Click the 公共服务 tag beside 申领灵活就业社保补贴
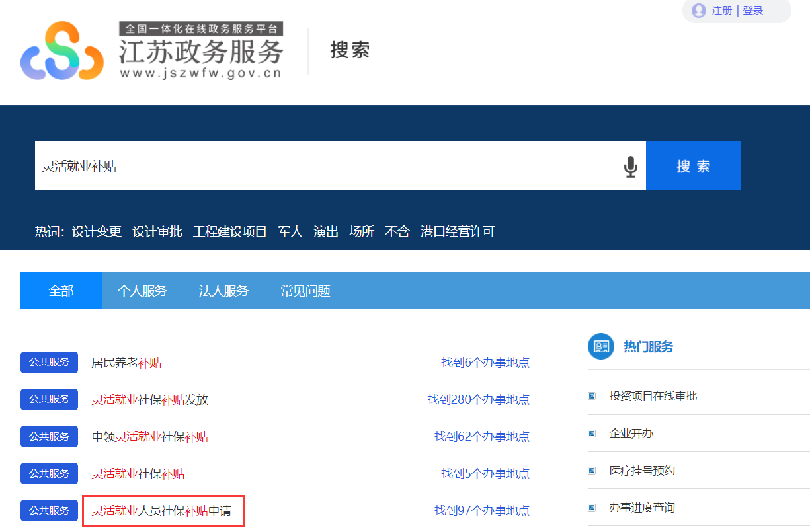The image size is (810, 532). (49, 436)
